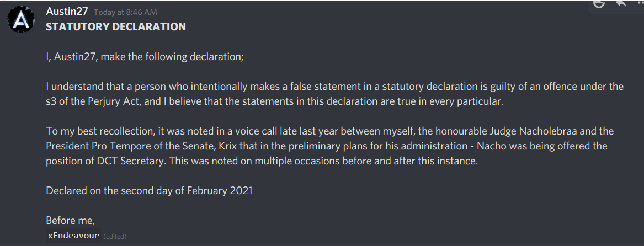This screenshot has height=246, width=644.
Task: Click the '(edited)' label
Action: coord(115,236)
